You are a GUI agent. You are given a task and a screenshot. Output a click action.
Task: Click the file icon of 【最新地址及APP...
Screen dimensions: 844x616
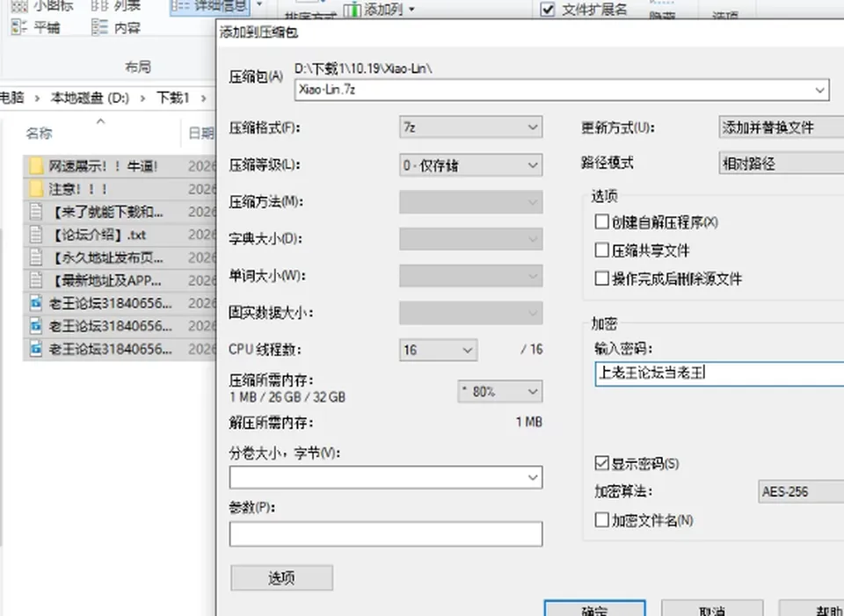[35, 280]
